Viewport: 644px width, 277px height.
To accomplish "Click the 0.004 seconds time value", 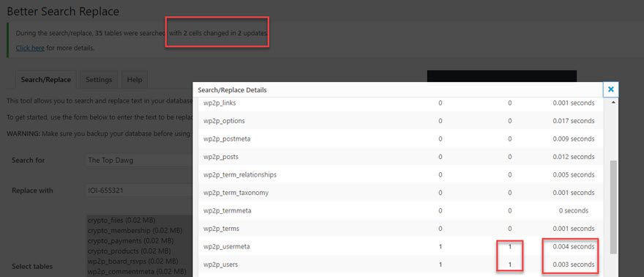I will click(x=573, y=246).
